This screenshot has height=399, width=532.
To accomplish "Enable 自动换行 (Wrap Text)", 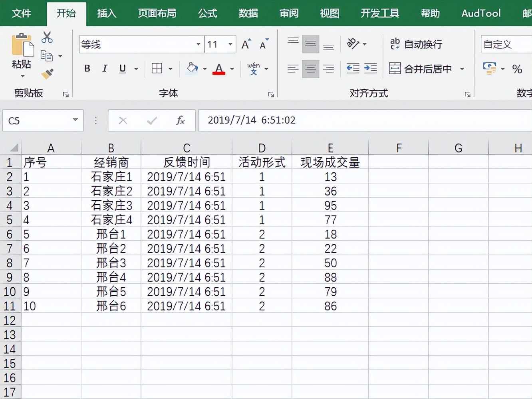I will point(423,44).
